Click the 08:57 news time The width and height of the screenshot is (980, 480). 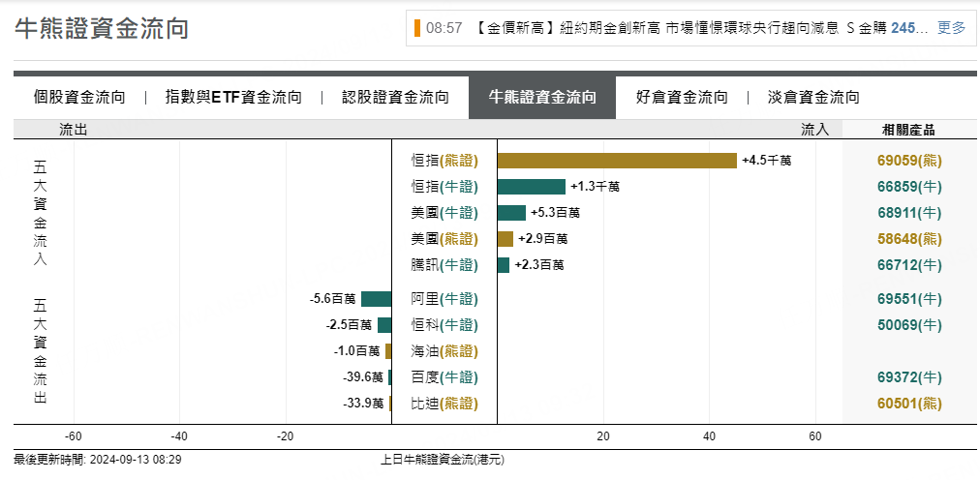point(444,28)
